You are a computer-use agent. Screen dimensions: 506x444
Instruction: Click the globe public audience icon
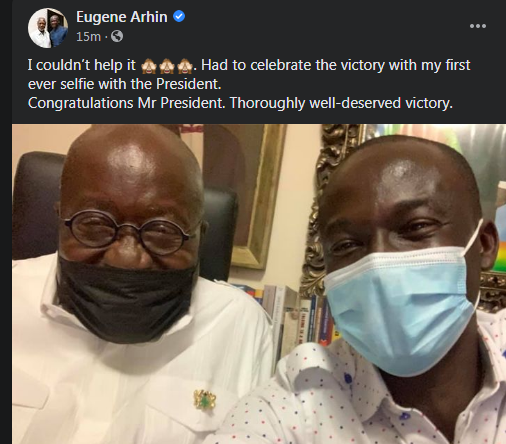(x=117, y=36)
